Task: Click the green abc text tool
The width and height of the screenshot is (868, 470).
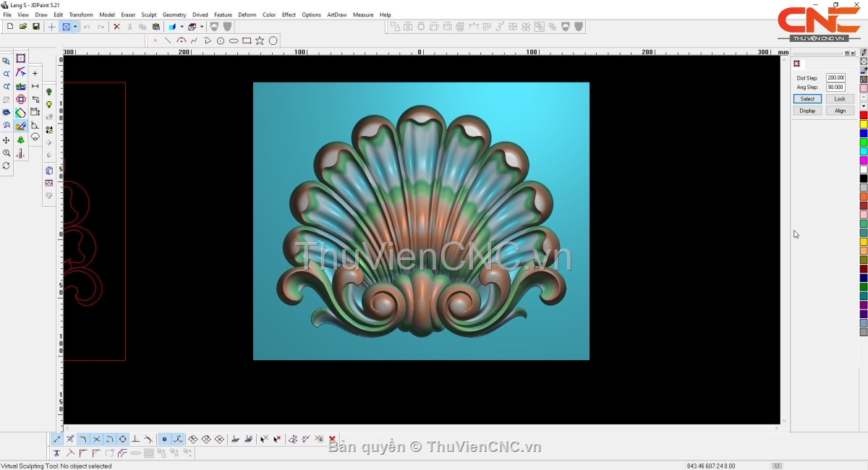Action: tap(21, 86)
